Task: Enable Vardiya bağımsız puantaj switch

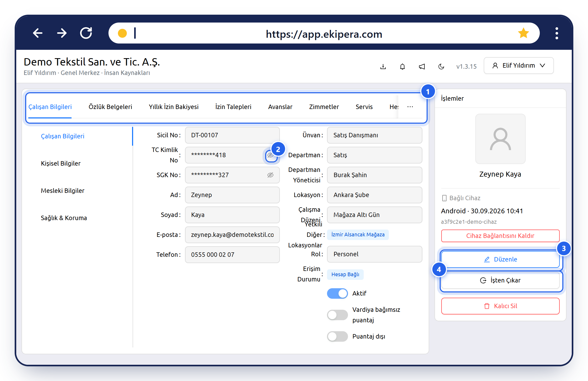Action: click(x=337, y=315)
